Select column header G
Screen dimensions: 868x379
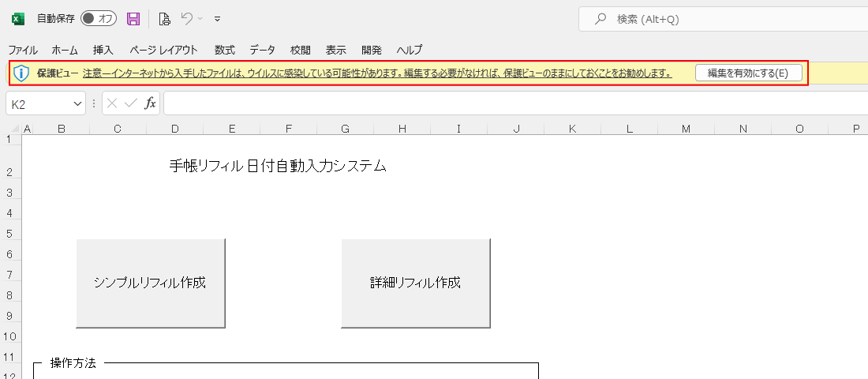click(345, 128)
